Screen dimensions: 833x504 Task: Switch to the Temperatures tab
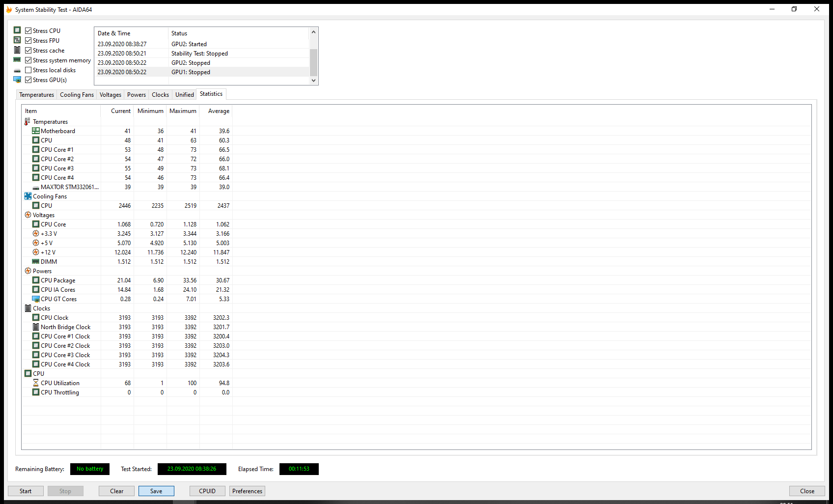37,95
